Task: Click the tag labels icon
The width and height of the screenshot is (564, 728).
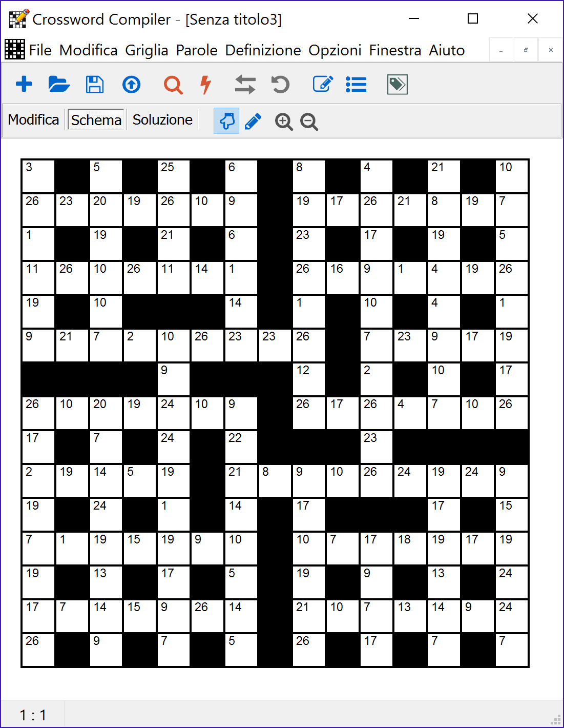Action: point(397,85)
